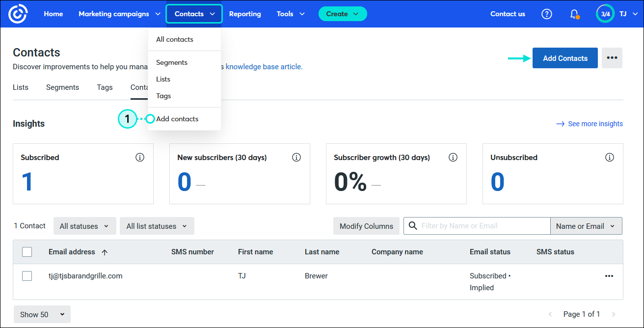Screen dimensions: 644x328
Task: Go to next page arrow
Action: (613, 314)
